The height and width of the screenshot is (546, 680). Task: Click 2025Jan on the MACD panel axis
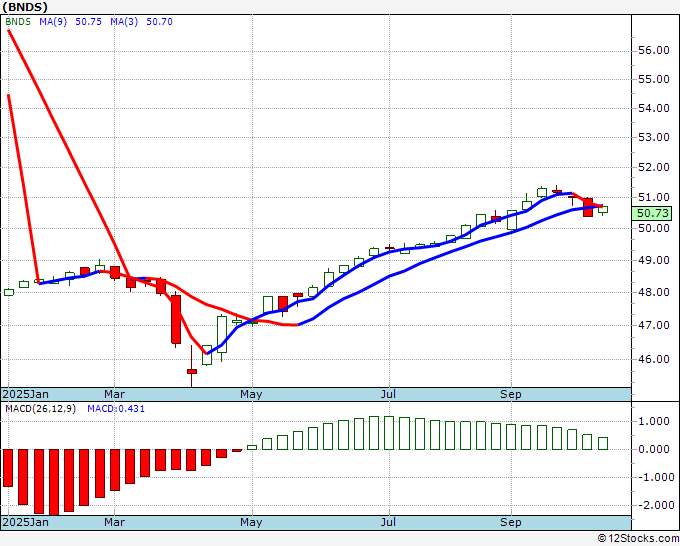tap(26, 522)
